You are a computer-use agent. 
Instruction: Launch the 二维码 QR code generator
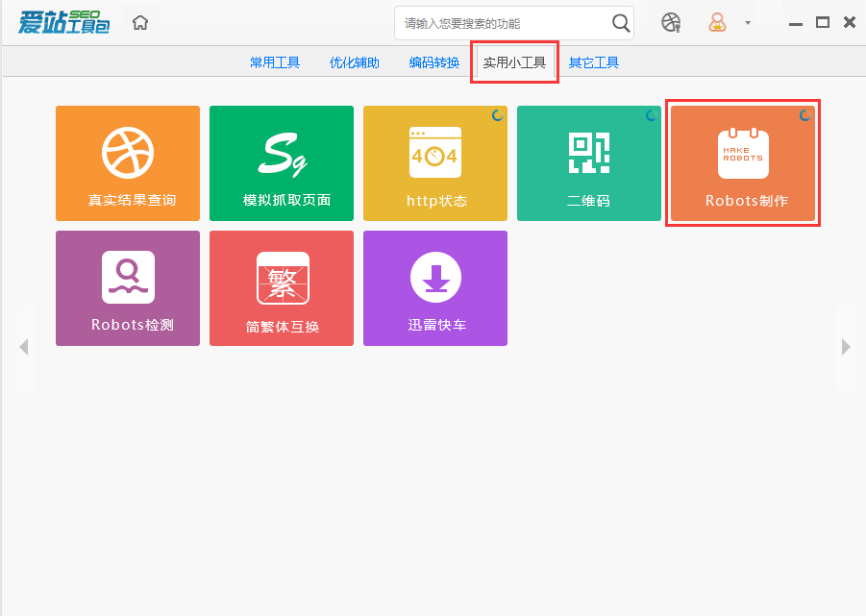(588, 163)
